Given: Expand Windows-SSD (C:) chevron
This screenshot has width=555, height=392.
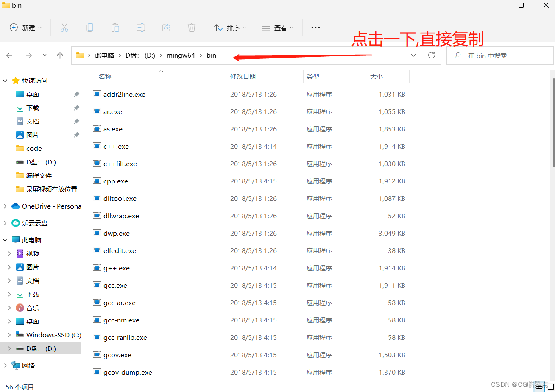Looking at the screenshot, I should (x=9, y=335).
